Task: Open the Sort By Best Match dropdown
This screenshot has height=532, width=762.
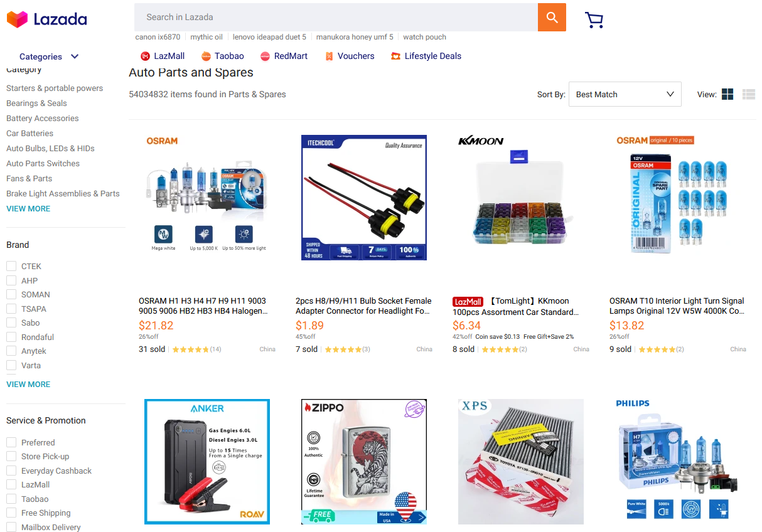Action: (625, 94)
